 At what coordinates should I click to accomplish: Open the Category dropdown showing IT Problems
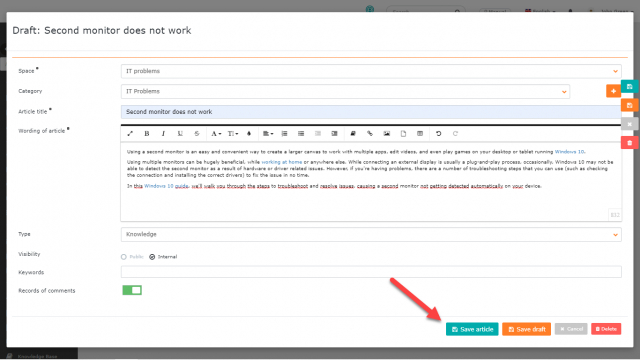coord(345,91)
